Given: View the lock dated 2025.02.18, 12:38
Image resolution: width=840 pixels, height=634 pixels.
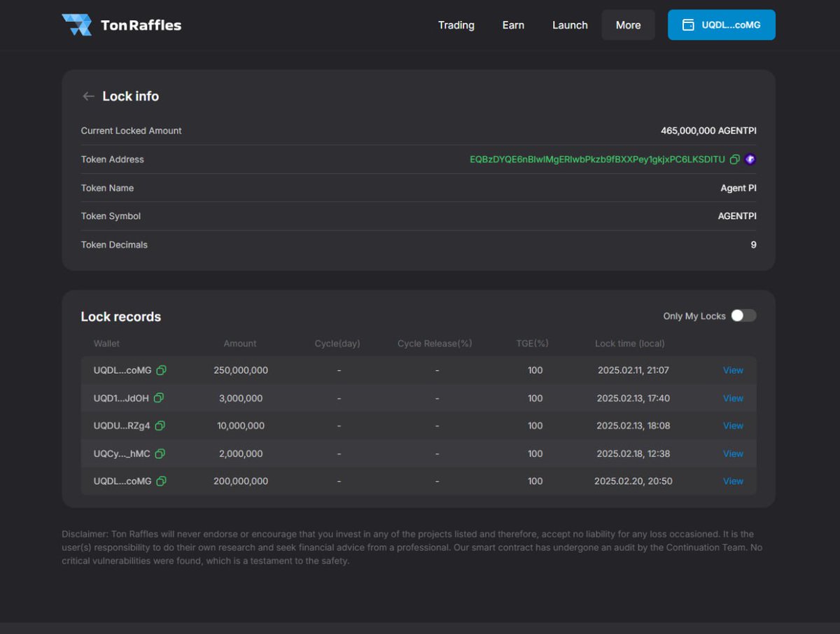Looking at the screenshot, I should [x=733, y=453].
